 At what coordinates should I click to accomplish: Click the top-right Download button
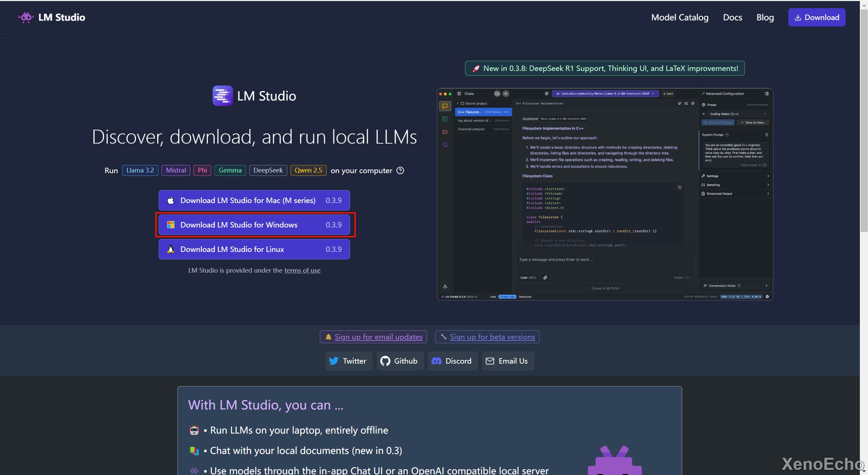click(x=816, y=17)
